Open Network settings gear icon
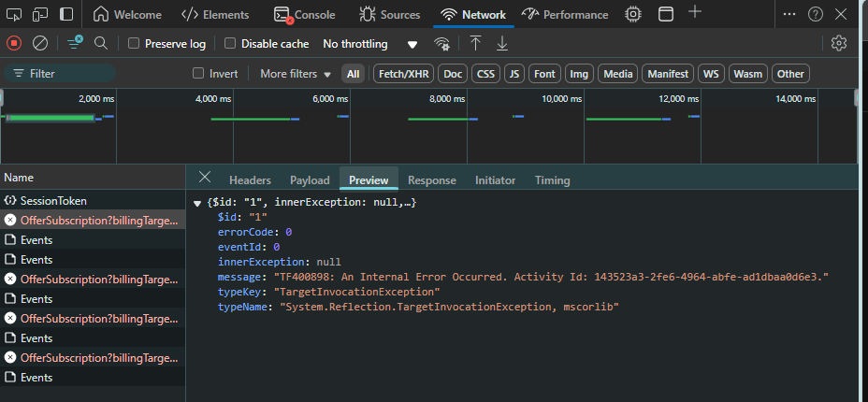Viewport: 868px width, 402px height. (x=839, y=43)
